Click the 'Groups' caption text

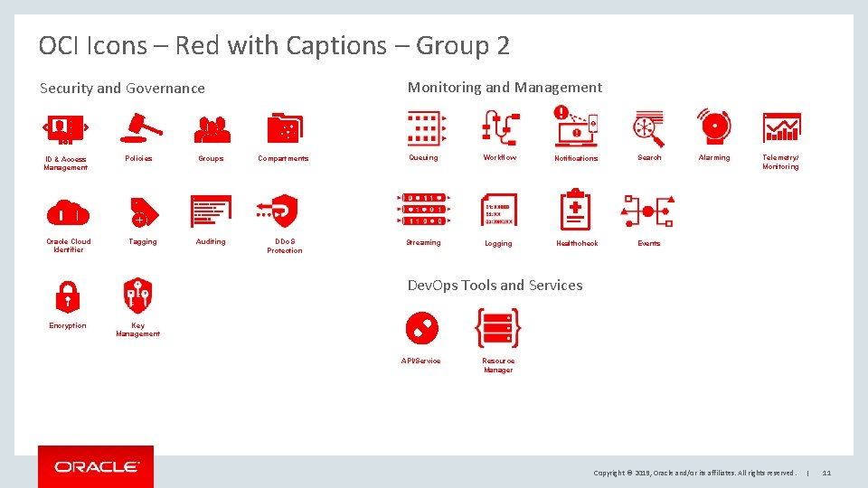coord(211,158)
